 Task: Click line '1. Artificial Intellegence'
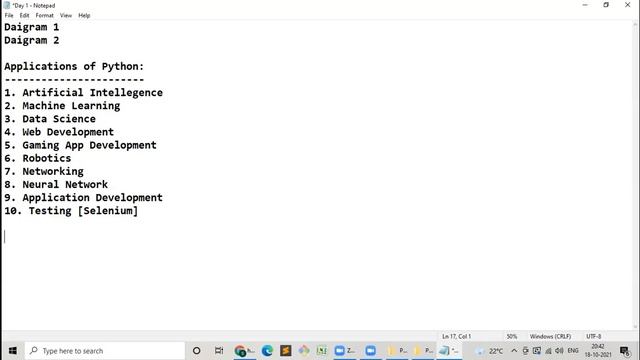84,93
